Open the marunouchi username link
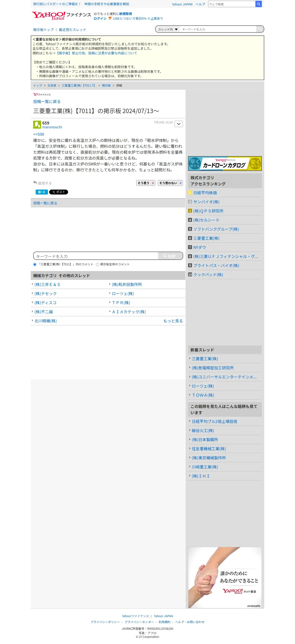This screenshot has width=295, height=644. pyautogui.click(x=52, y=127)
